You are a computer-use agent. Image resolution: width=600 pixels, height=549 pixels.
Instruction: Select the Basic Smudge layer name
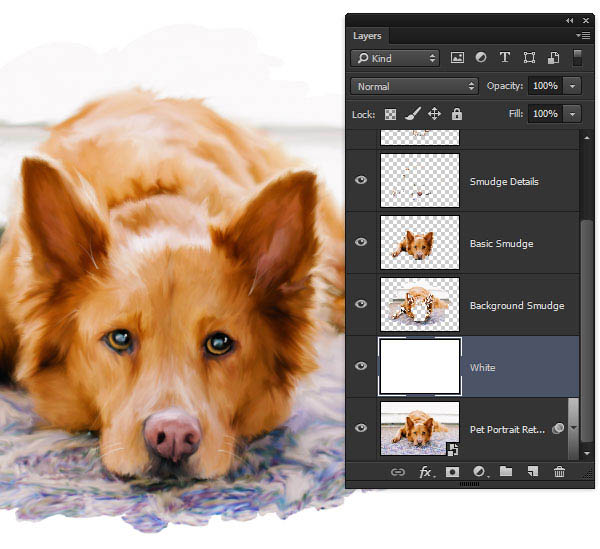501,243
